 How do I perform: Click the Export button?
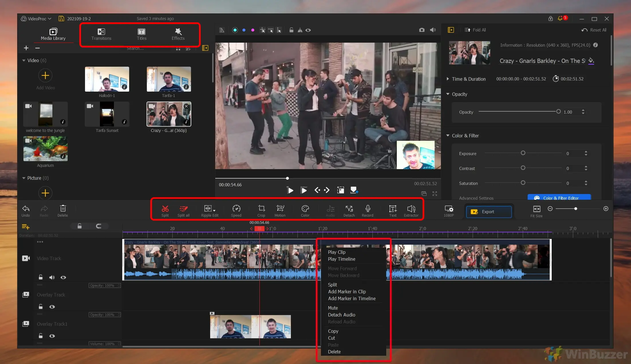tap(488, 211)
